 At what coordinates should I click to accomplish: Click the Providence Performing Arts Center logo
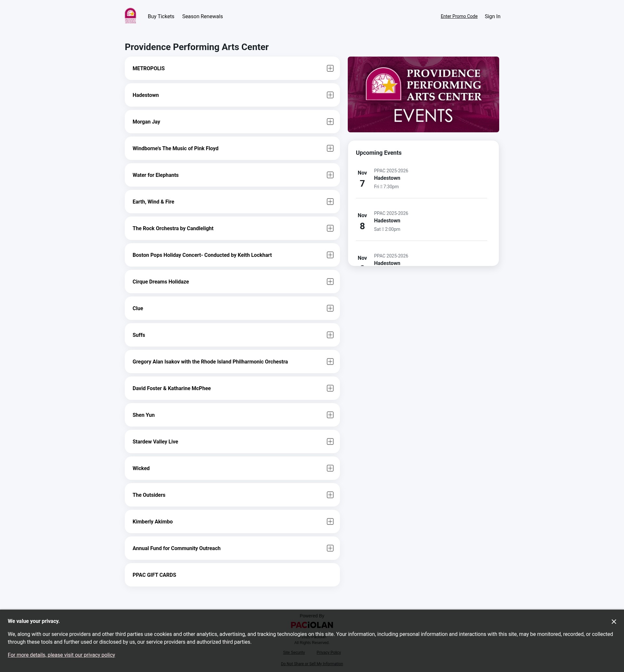[x=130, y=16]
